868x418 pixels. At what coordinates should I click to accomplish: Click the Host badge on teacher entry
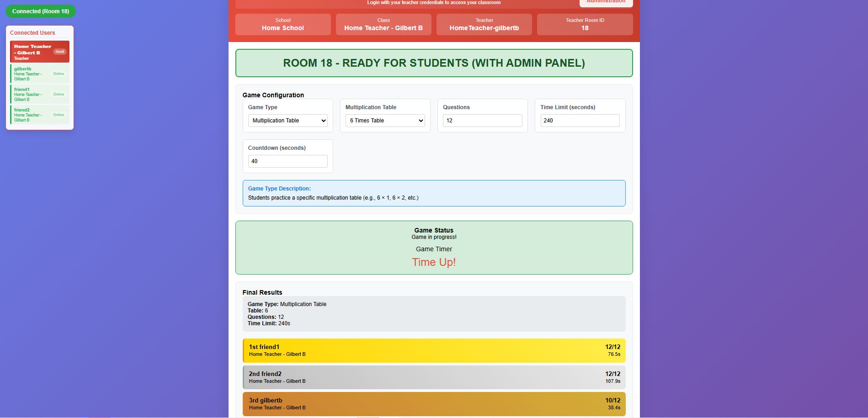click(60, 52)
